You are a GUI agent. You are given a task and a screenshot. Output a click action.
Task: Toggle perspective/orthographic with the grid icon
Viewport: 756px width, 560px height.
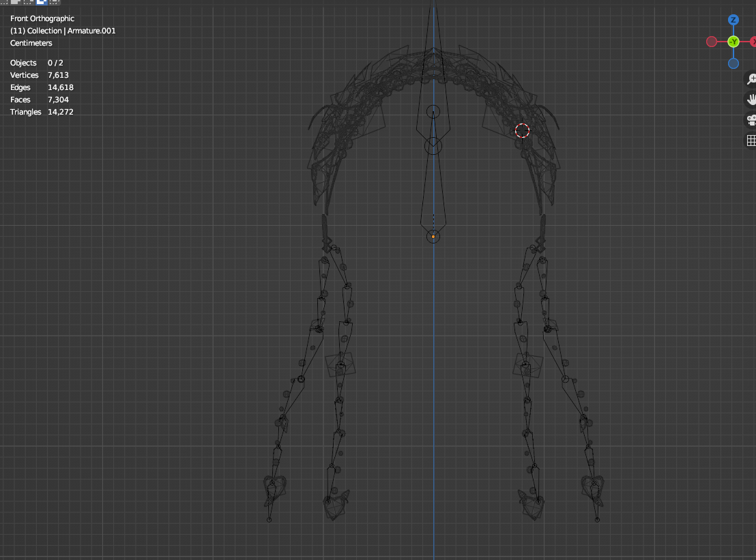pos(751,141)
